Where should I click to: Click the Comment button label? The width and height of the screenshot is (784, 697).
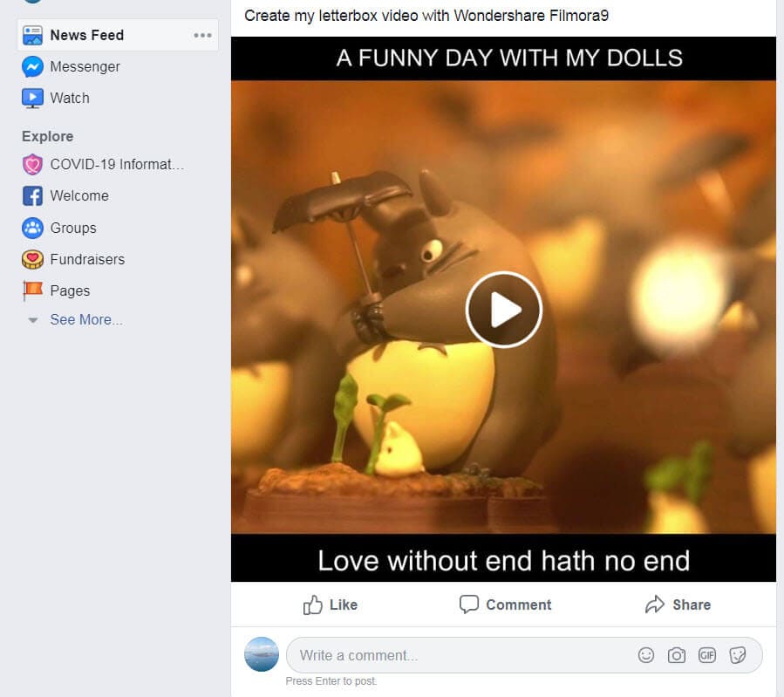pos(519,605)
